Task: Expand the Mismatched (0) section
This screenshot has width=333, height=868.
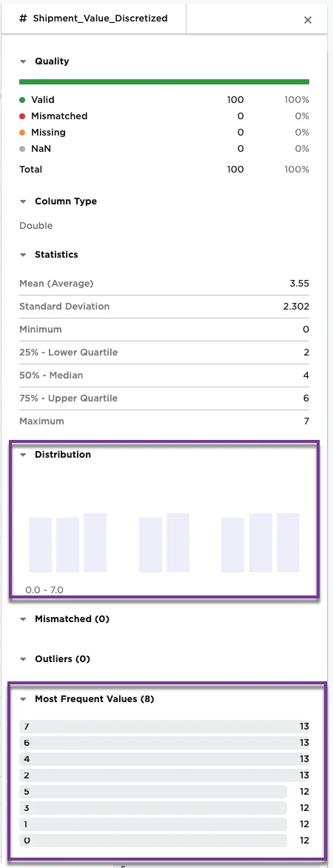Action: pos(23,619)
